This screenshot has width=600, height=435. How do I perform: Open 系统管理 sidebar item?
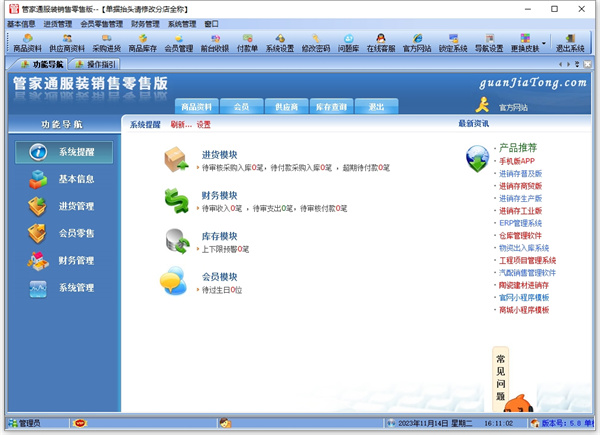(x=64, y=288)
